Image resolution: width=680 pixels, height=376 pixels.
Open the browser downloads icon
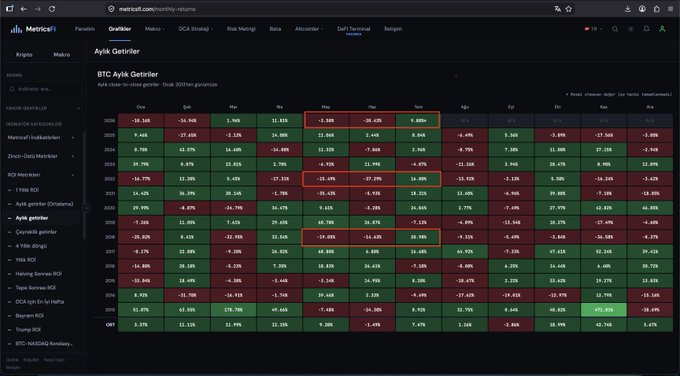tap(628, 9)
